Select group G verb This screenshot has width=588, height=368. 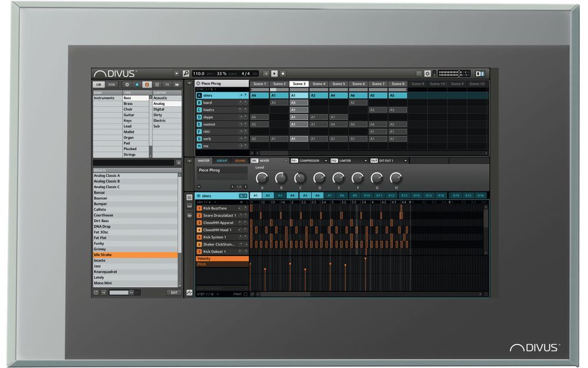pyautogui.click(x=222, y=139)
